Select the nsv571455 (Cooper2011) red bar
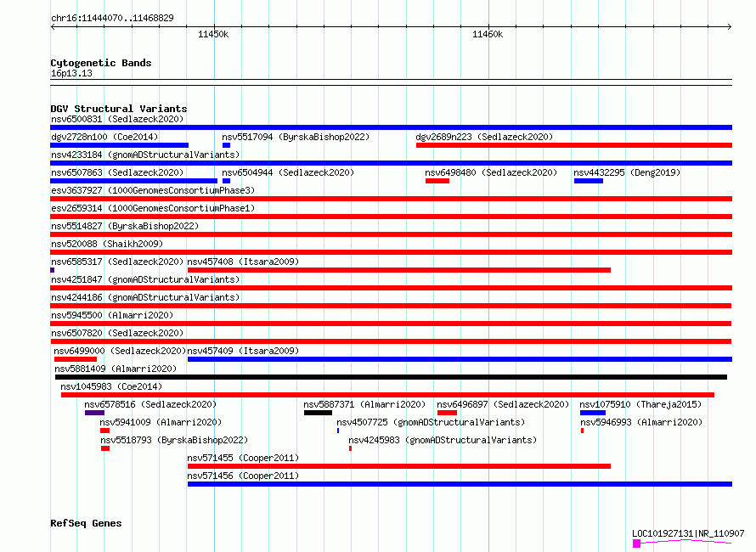The image size is (756, 552). 398,466
